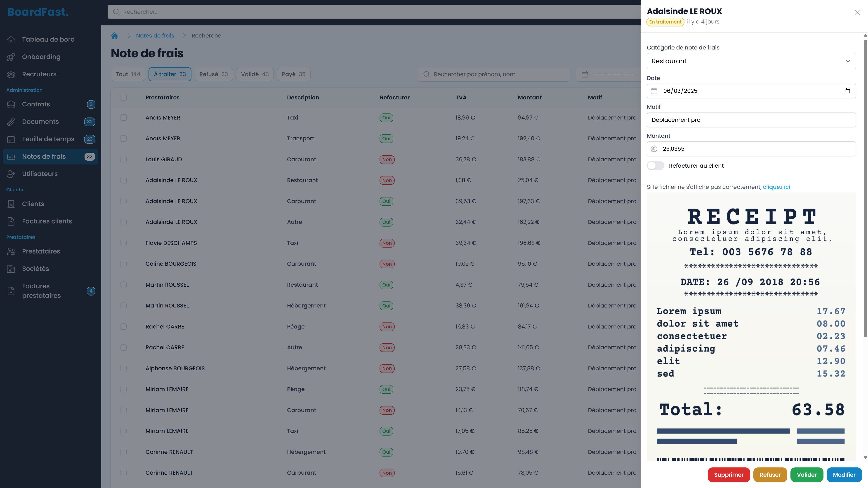
Task: Expand the Restaurant category dropdown
Action: point(751,61)
